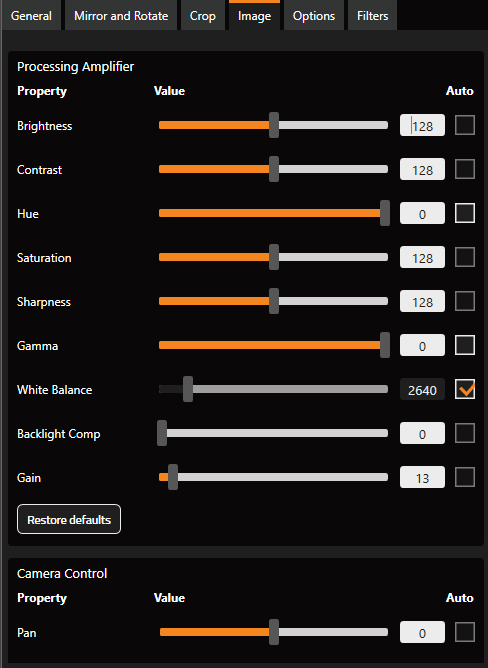Image resolution: width=488 pixels, height=668 pixels.
Task: Select the Crop tab
Action: click(x=202, y=15)
